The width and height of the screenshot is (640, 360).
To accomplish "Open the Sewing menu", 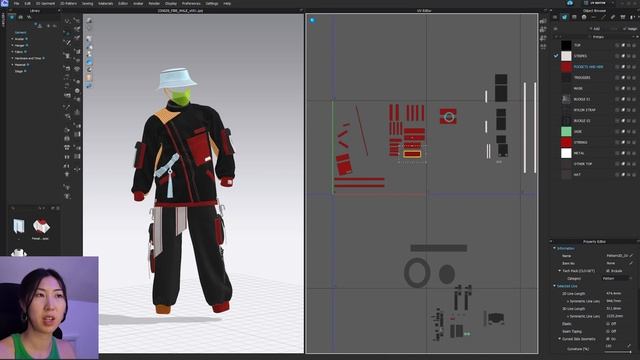I will 87,3.
